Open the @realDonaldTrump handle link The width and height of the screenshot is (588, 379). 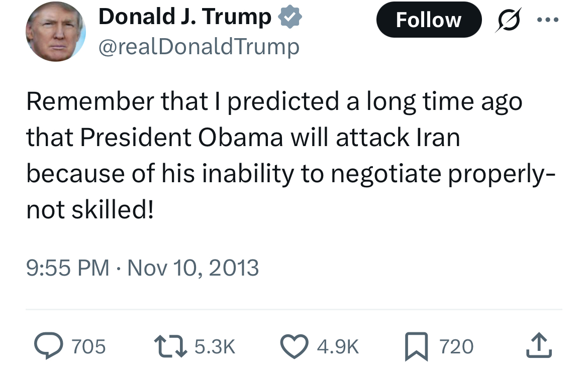199,47
